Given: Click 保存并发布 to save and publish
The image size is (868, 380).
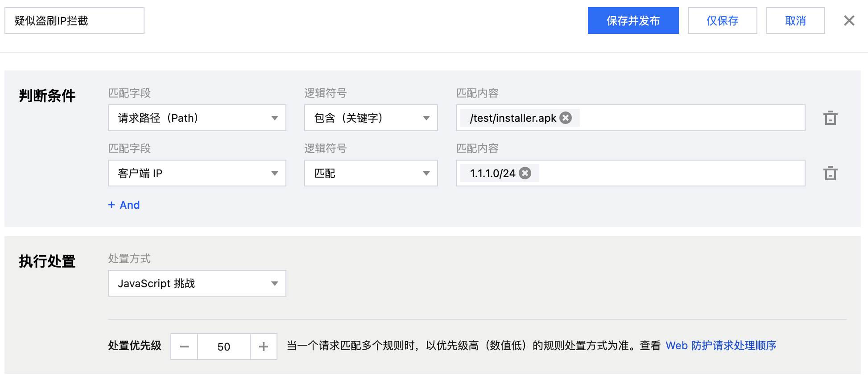Looking at the screenshot, I should point(633,21).
